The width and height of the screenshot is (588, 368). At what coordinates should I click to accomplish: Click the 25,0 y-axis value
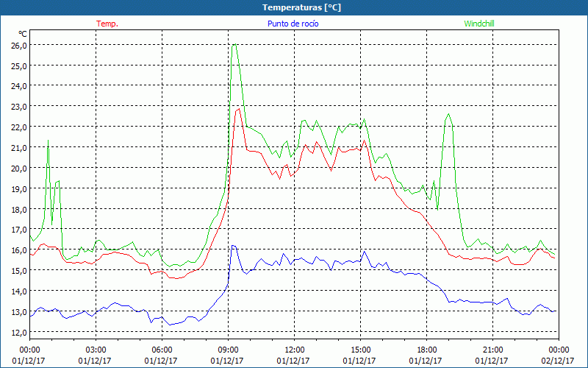coord(19,66)
